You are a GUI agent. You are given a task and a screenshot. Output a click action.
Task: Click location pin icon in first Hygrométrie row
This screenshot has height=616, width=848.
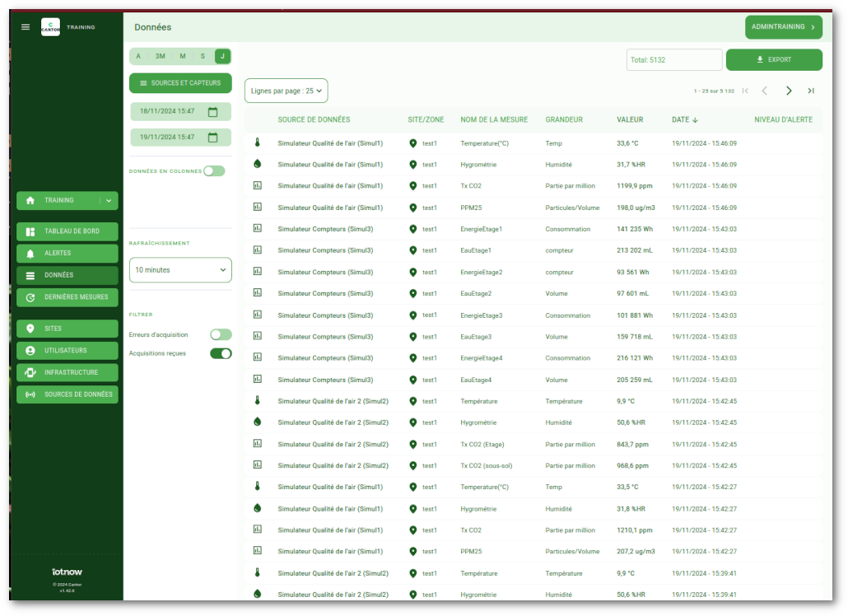(x=412, y=165)
